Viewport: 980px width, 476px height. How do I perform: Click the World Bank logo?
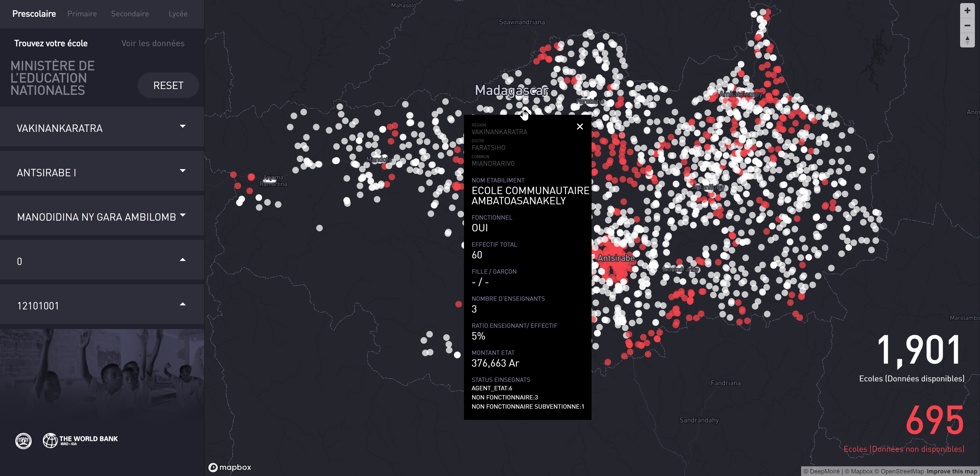[x=80, y=440]
